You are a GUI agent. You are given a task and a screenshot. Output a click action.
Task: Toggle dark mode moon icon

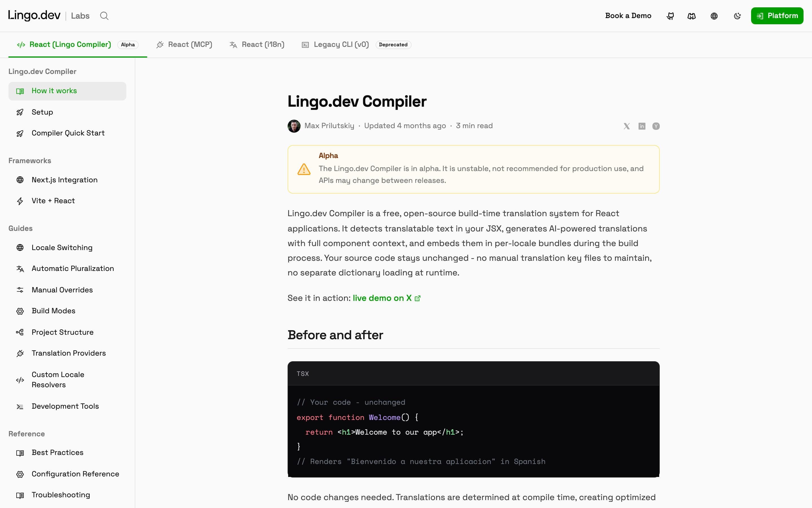(x=737, y=16)
